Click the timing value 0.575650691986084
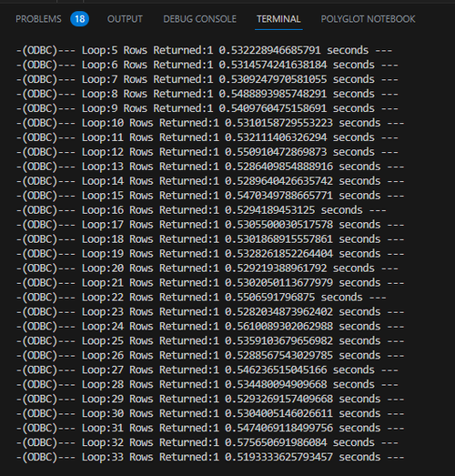 tap(276, 443)
